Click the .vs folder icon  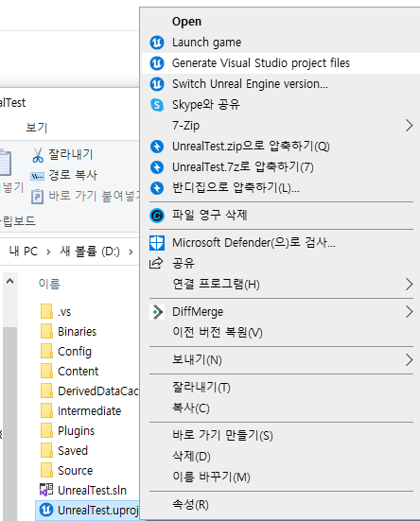pyautogui.click(x=46, y=312)
